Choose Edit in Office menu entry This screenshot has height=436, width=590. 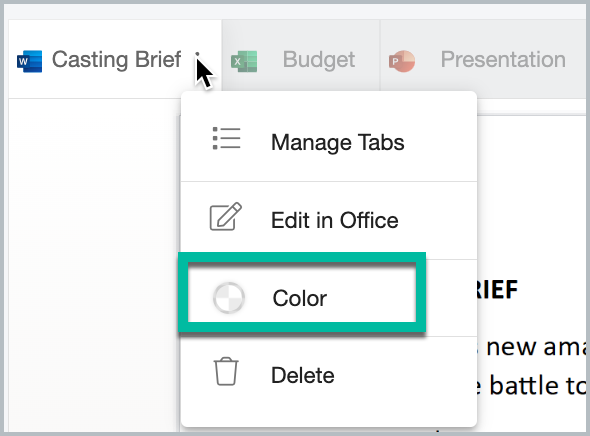pyautogui.click(x=329, y=220)
